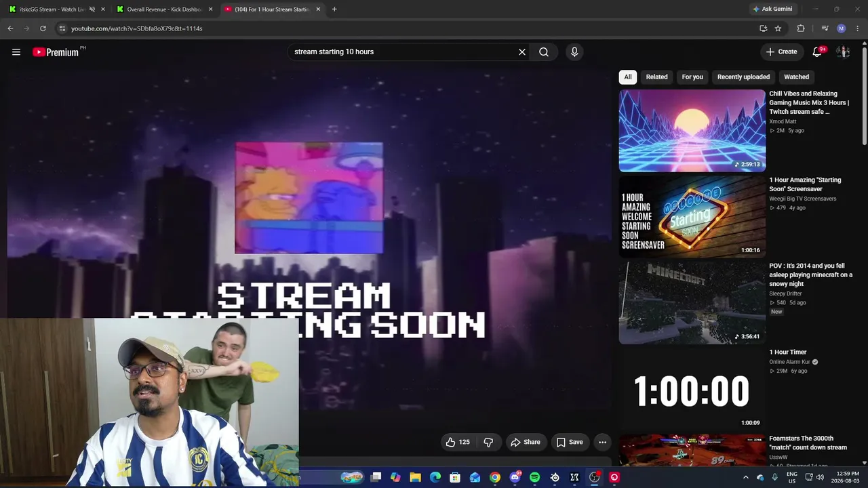Screen dimensions: 868x488
Task: Go back to the previous page
Action: (x=10, y=28)
